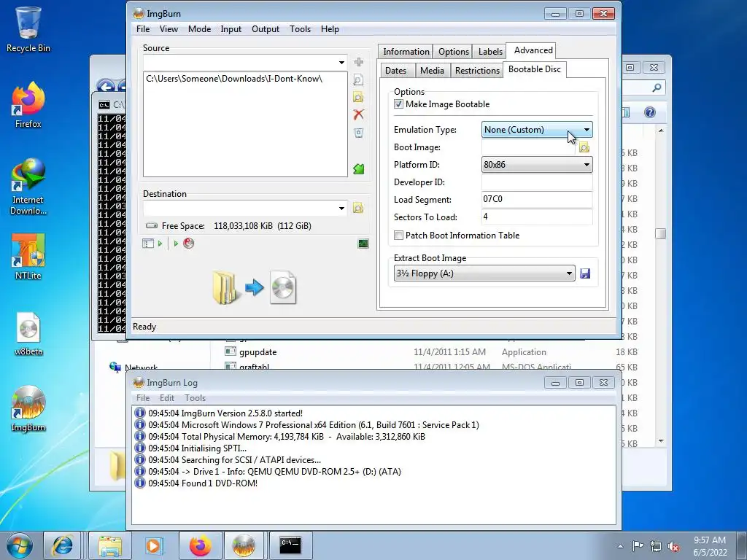Uncheck Make Image Bootable checkbox

click(x=399, y=104)
